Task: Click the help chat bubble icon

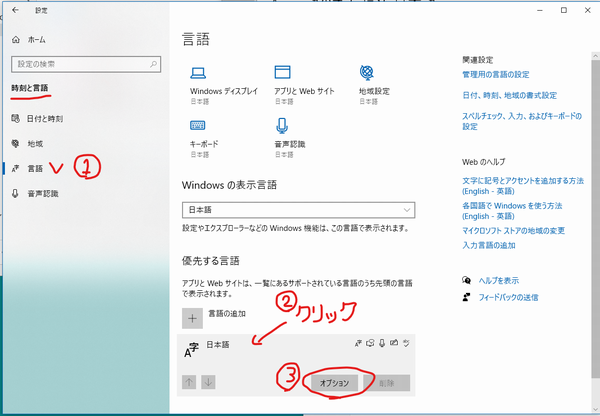Action: (x=466, y=280)
